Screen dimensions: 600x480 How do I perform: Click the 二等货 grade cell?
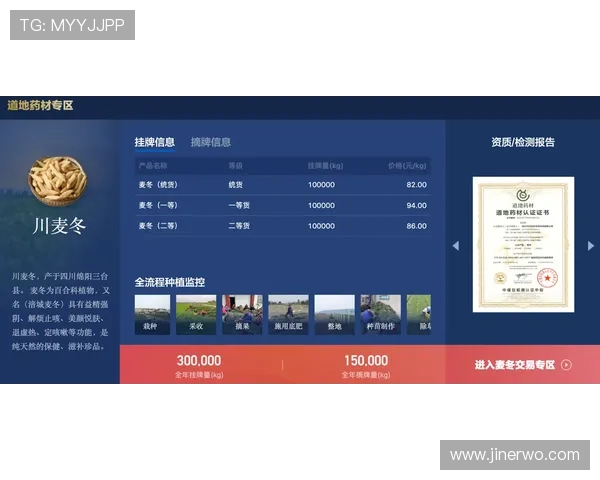click(239, 226)
